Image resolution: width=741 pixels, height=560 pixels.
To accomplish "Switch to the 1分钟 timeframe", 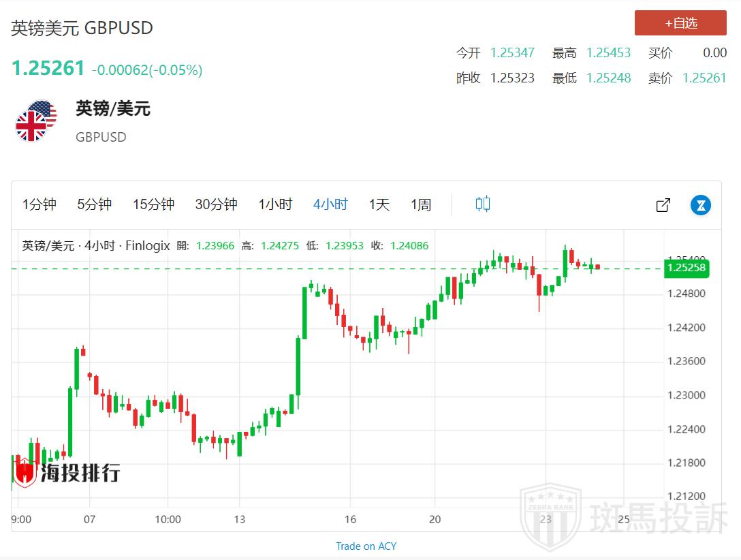I will click(x=40, y=204).
